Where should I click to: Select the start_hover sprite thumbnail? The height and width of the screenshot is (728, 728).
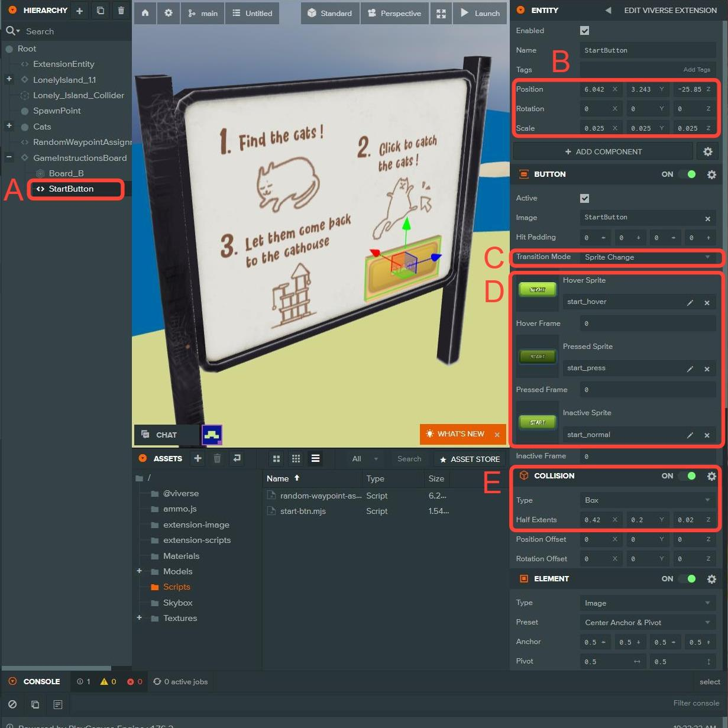coord(537,290)
